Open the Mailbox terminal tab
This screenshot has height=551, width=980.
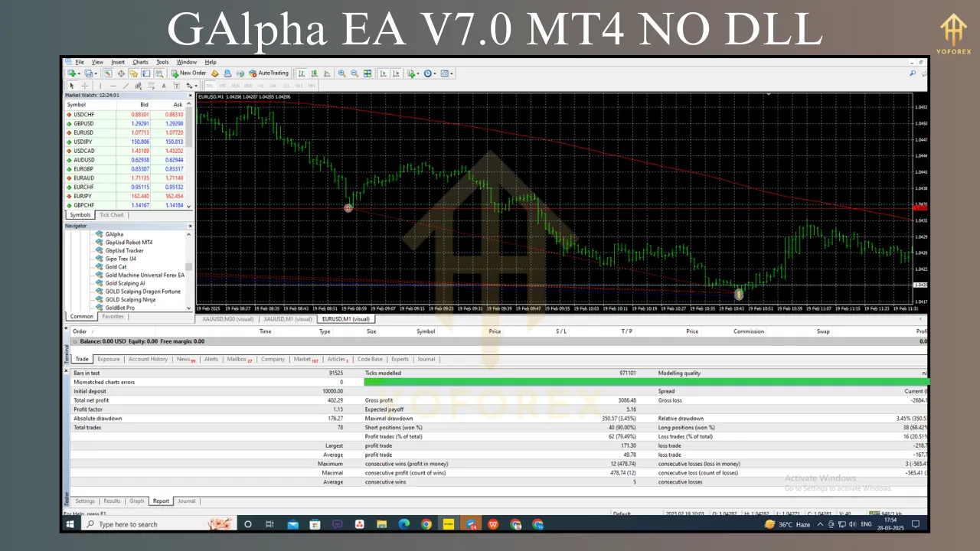(239, 359)
